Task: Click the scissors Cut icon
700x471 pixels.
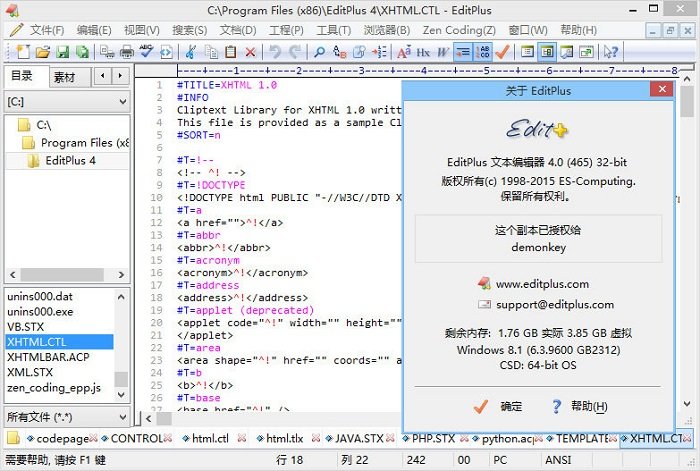Action: 190,51
